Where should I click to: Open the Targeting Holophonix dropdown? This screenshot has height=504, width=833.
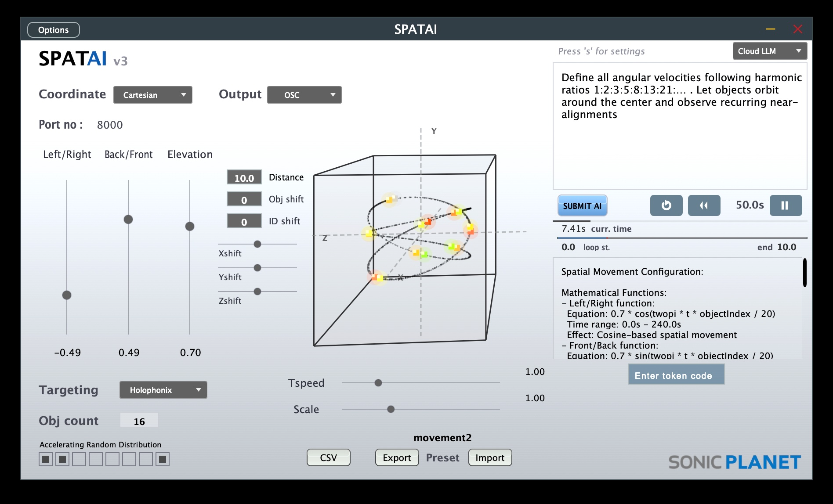(x=163, y=390)
